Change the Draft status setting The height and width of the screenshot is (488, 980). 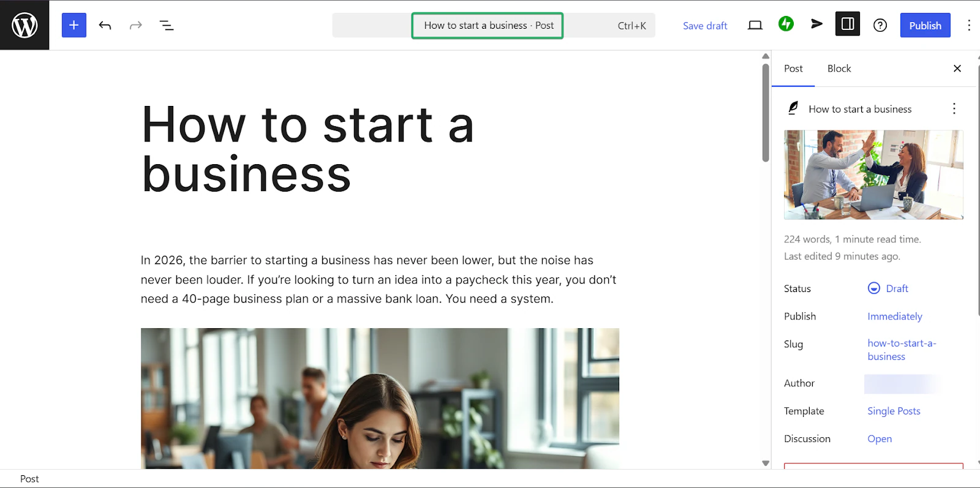888,288
